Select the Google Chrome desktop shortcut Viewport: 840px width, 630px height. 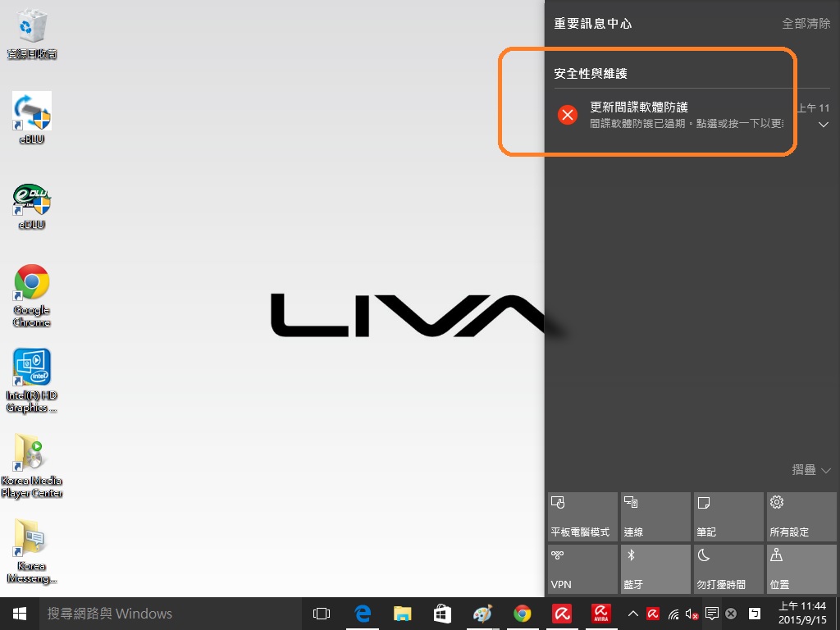click(32, 295)
